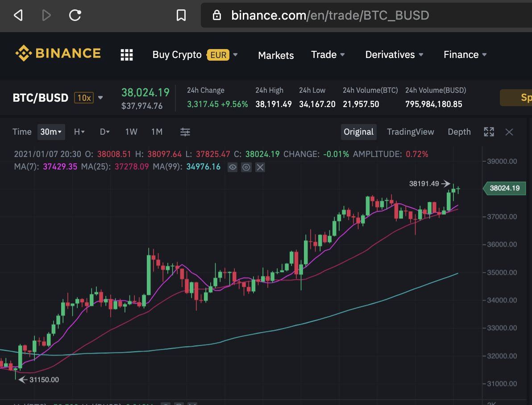Click the 31000.00 price axis label

[502, 384]
